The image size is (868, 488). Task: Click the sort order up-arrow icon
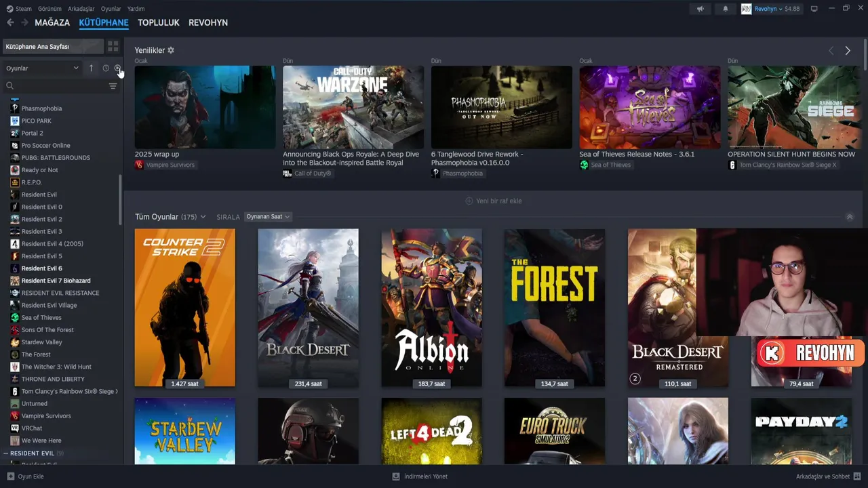(x=92, y=68)
